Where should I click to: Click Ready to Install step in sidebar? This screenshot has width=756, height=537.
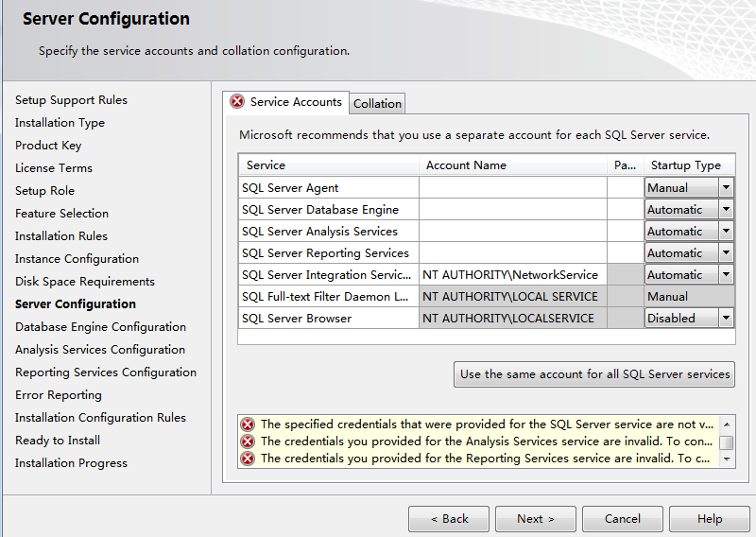(x=58, y=441)
